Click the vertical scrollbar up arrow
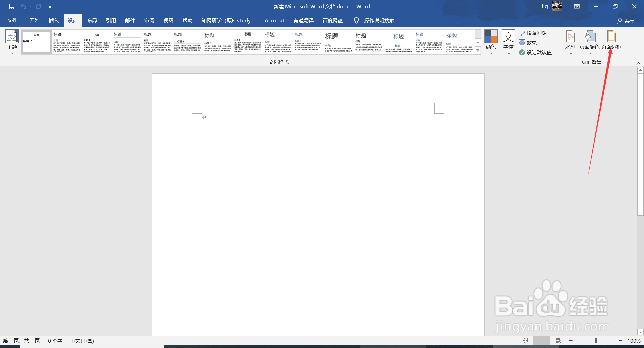644x348 pixels. (640, 70)
